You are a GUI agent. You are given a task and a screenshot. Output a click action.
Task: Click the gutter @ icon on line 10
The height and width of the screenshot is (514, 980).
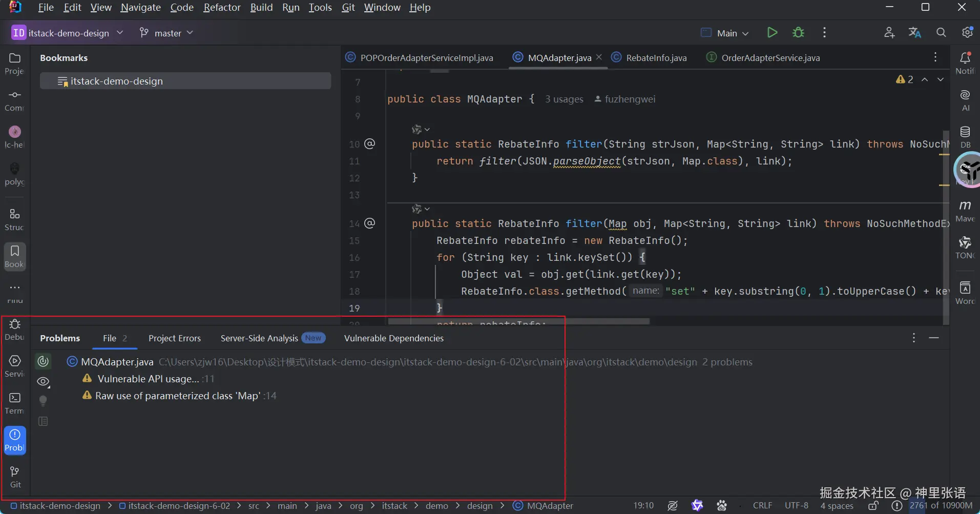369,143
